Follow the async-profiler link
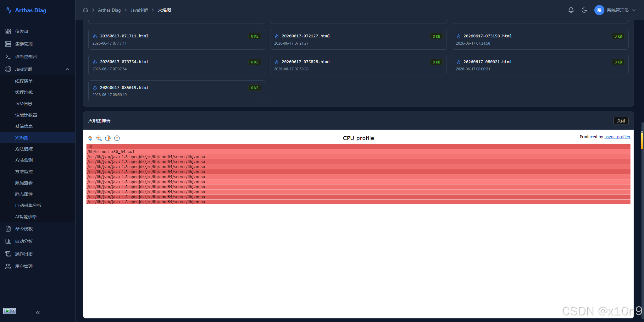Image resolution: width=644 pixels, height=322 pixels. point(617,137)
